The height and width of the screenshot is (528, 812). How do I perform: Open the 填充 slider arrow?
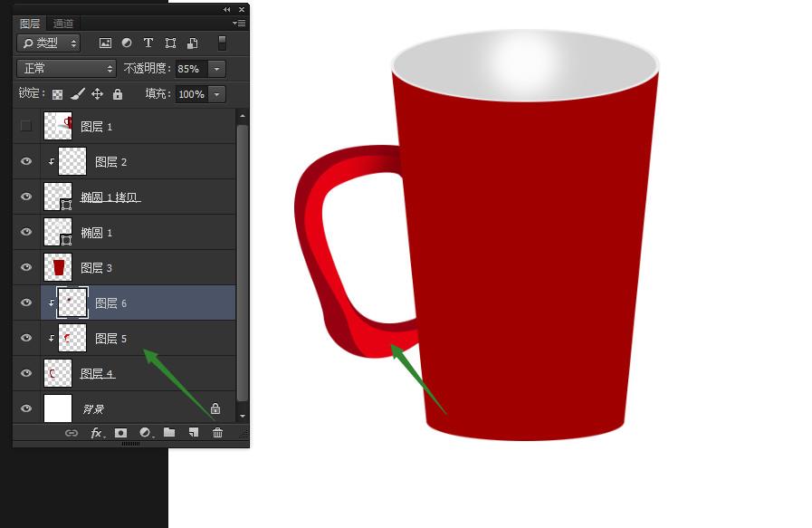point(217,94)
